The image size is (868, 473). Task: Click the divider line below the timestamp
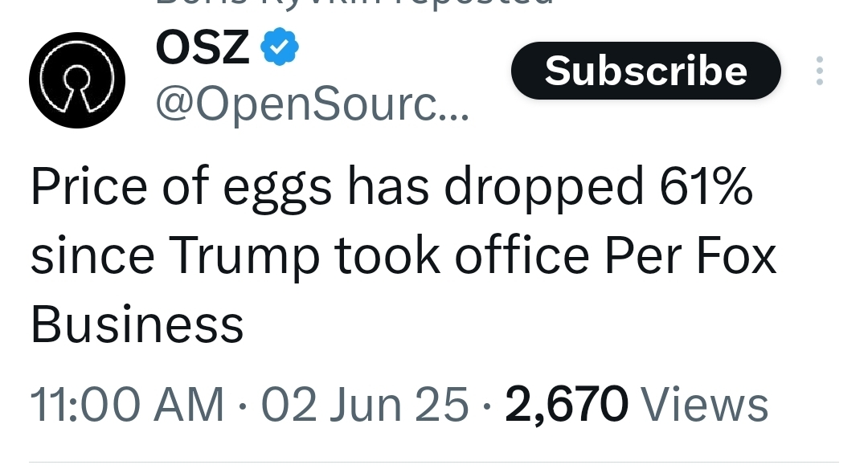tap(434, 462)
